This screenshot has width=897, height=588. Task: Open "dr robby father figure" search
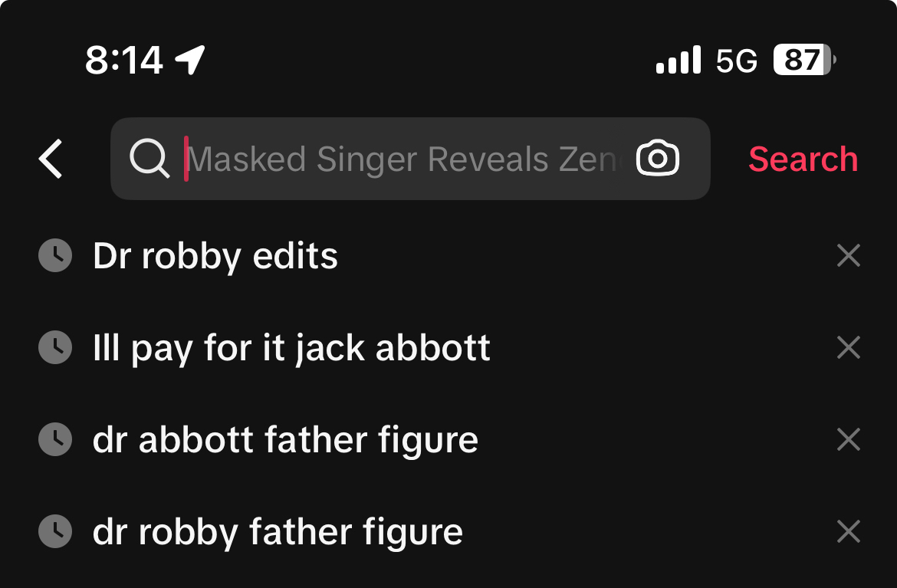278,532
